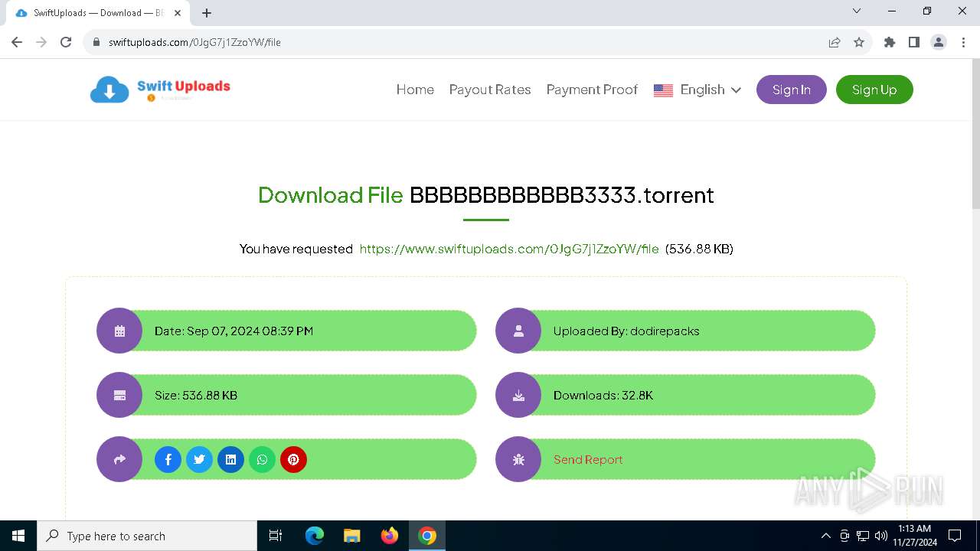This screenshot has height=551, width=980.
Task: Click the purple uploader user icon
Action: point(518,331)
